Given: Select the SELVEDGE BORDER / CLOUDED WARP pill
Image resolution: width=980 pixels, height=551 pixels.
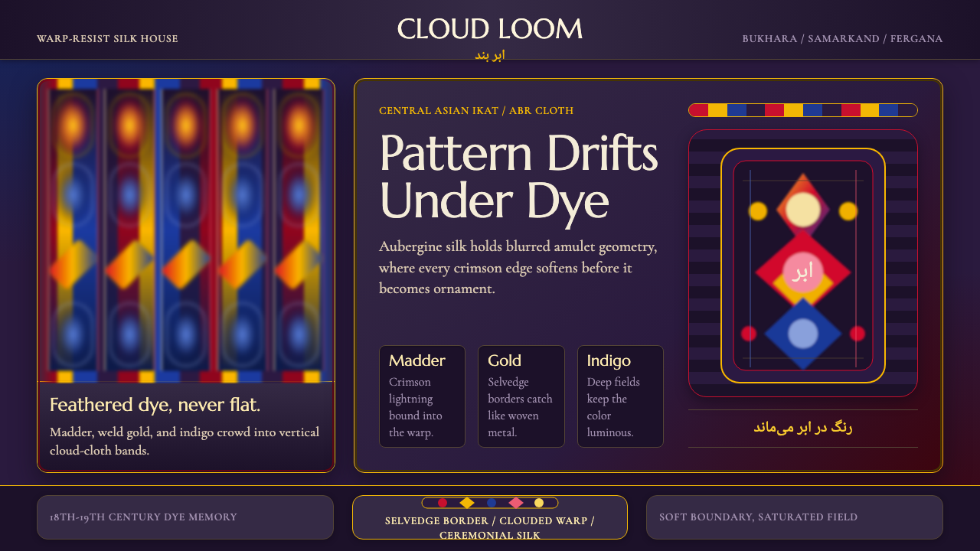Looking at the screenshot, I should [490, 517].
